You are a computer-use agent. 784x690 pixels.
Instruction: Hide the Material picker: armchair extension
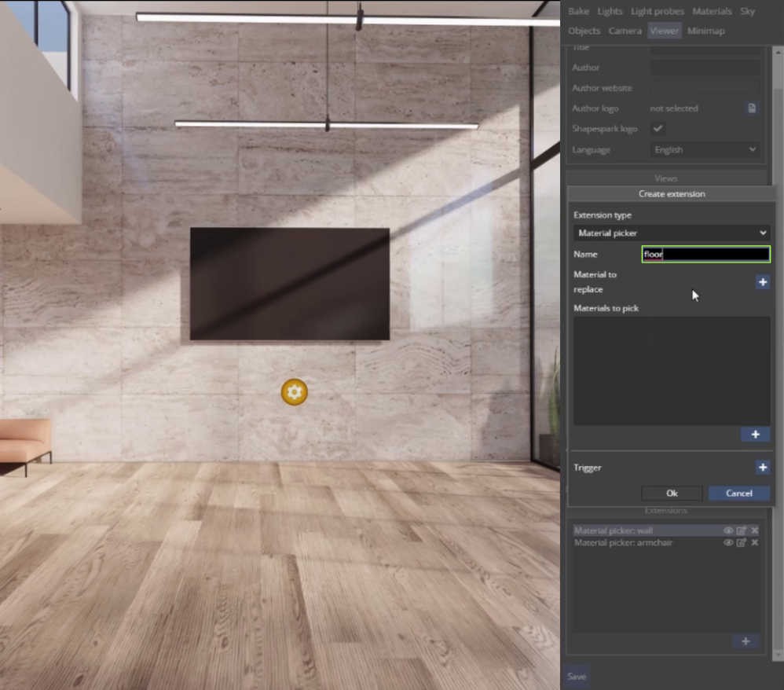[x=728, y=543]
